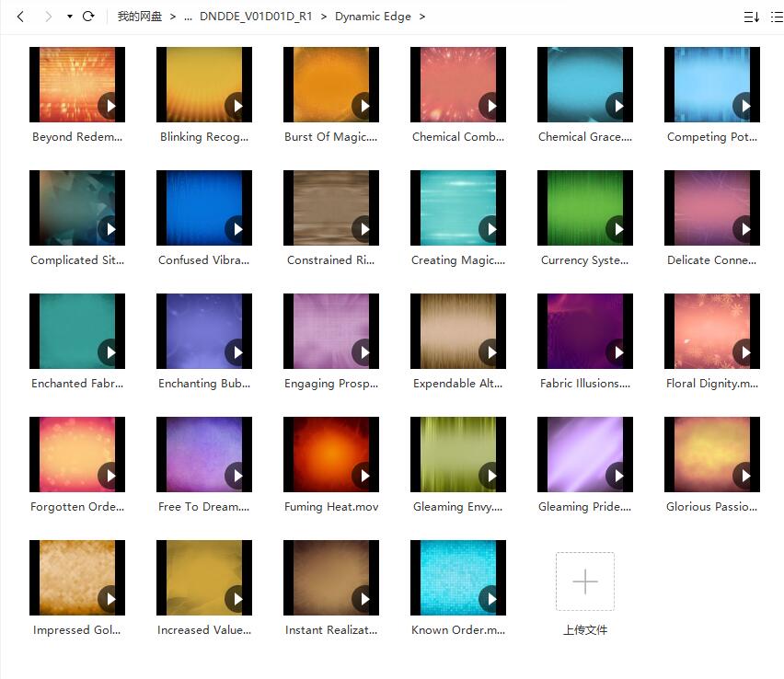Play the Beyond Redem... video
784x679 pixels.
coord(110,106)
